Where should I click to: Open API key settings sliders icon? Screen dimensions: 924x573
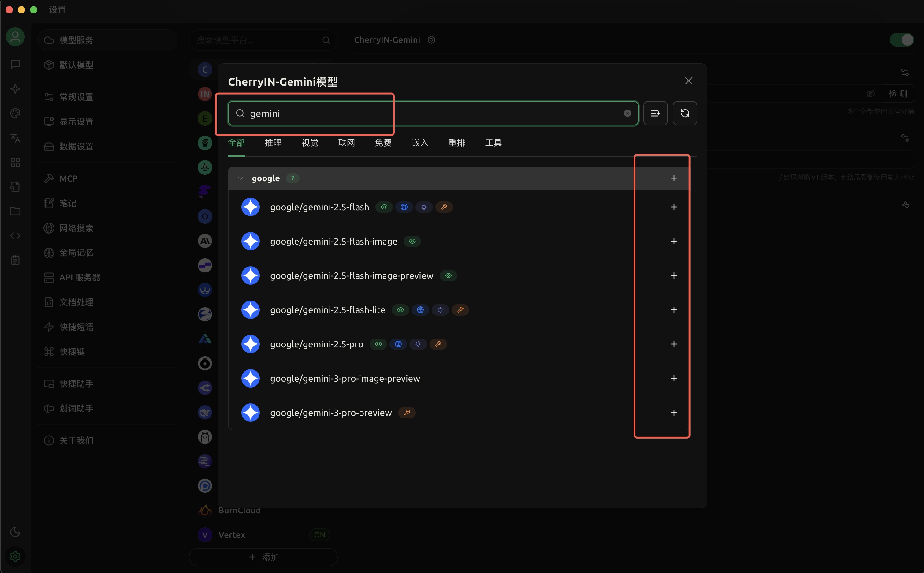click(905, 72)
